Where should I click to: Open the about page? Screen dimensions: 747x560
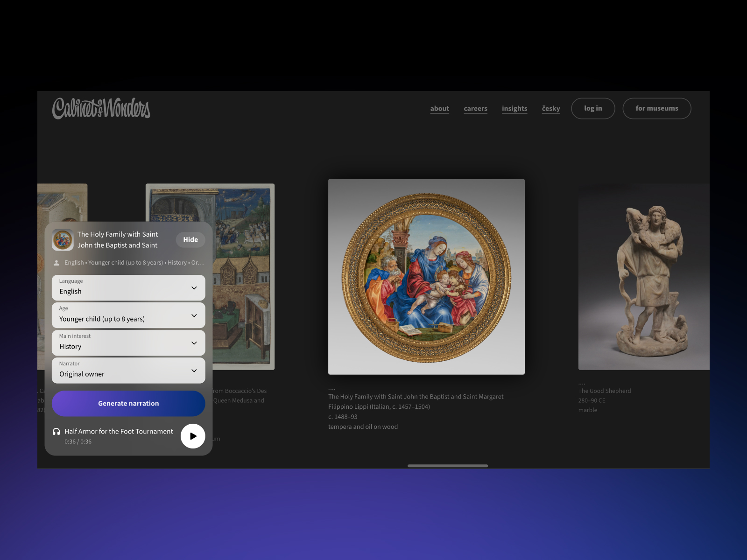tap(439, 108)
